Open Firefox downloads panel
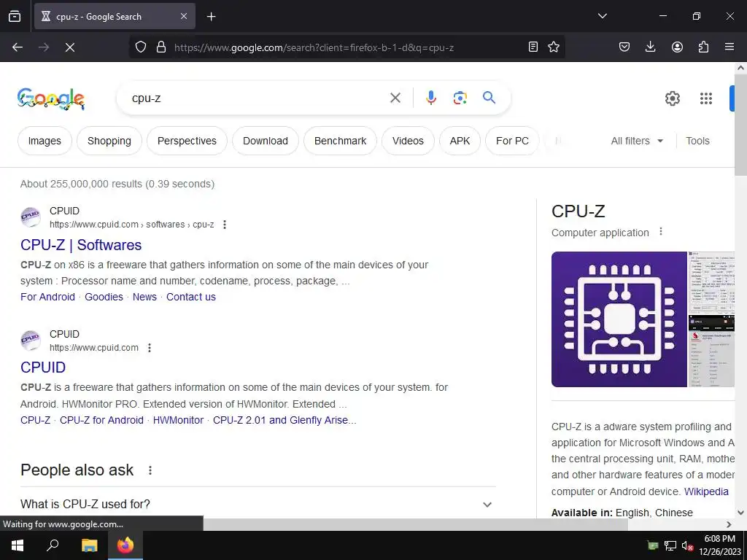This screenshot has height=560, width=747. [650, 47]
